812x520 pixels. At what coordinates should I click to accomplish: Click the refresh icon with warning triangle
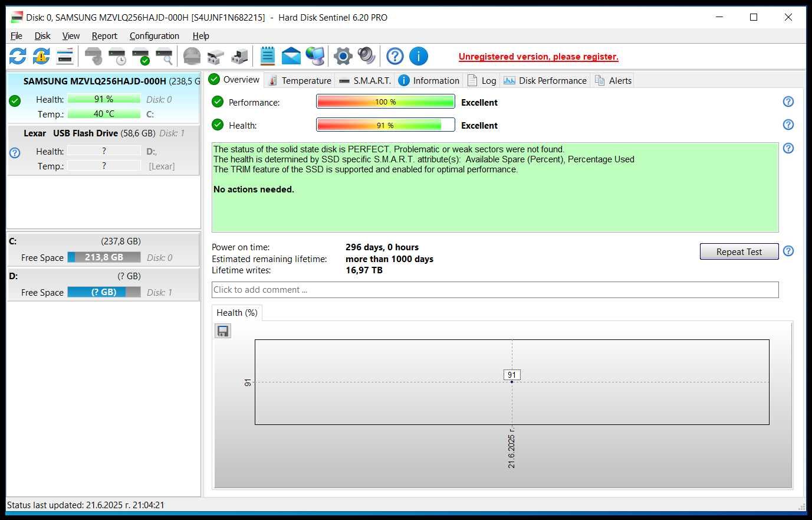point(41,56)
